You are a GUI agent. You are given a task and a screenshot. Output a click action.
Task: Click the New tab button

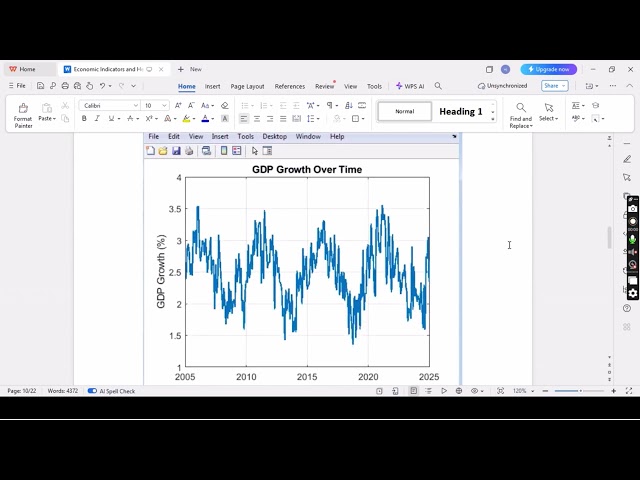click(190, 69)
